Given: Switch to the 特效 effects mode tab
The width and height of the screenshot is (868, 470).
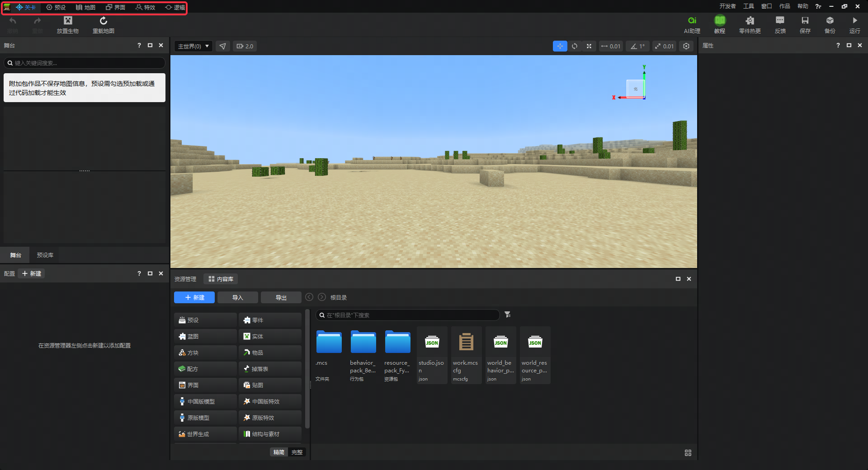Looking at the screenshot, I should point(146,7).
